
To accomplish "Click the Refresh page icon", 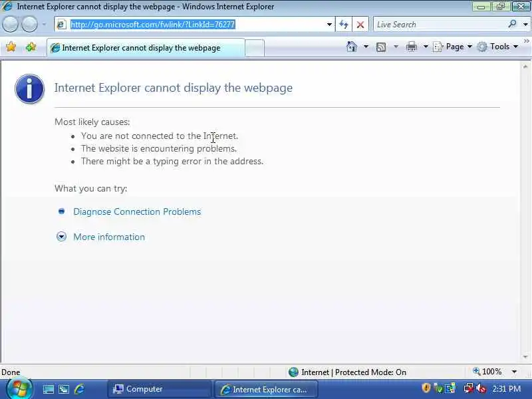I will [x=344, y=25].
